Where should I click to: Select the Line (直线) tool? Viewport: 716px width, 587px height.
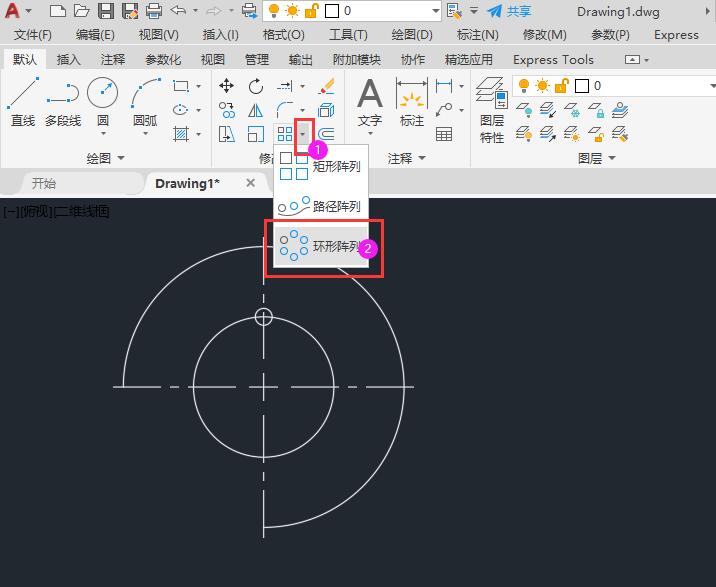(x=23, y=101)
